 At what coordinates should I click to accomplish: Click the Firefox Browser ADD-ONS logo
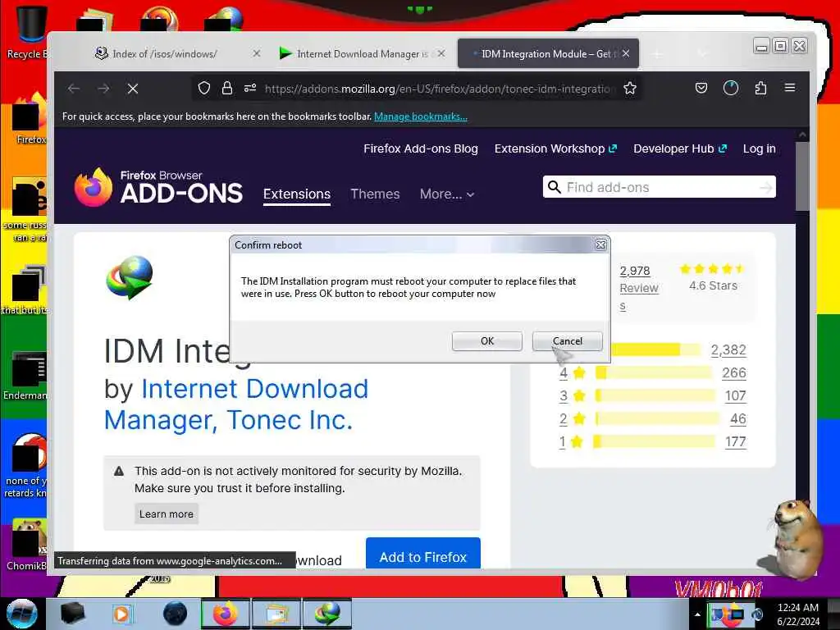click(158, 187)
